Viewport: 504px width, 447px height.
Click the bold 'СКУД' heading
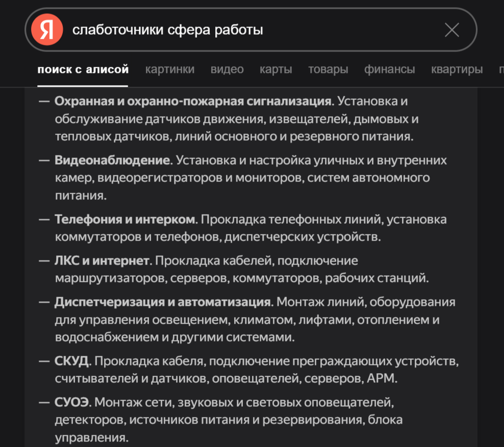point(72,361)
